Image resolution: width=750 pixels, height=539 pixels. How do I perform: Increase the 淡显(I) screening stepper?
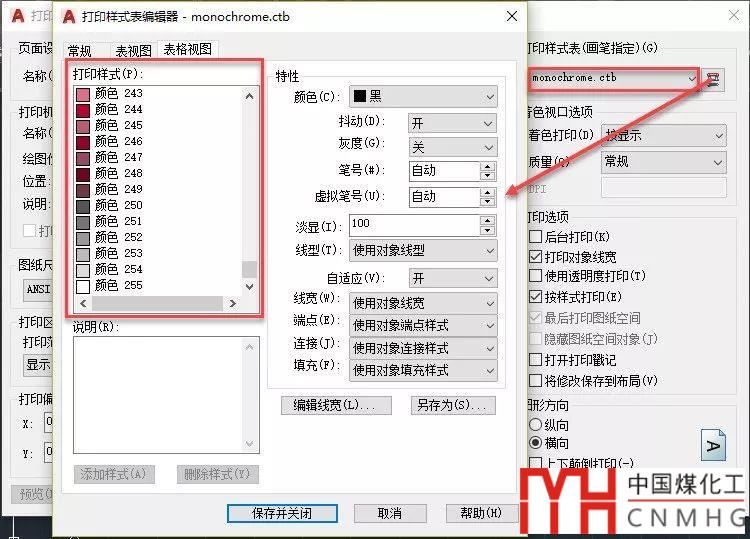487,220
